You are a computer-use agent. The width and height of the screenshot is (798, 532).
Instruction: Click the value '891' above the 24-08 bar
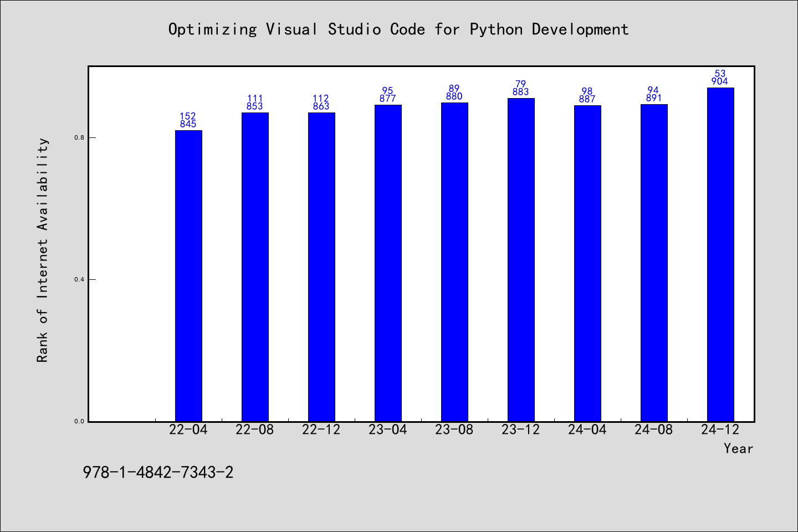654,98
